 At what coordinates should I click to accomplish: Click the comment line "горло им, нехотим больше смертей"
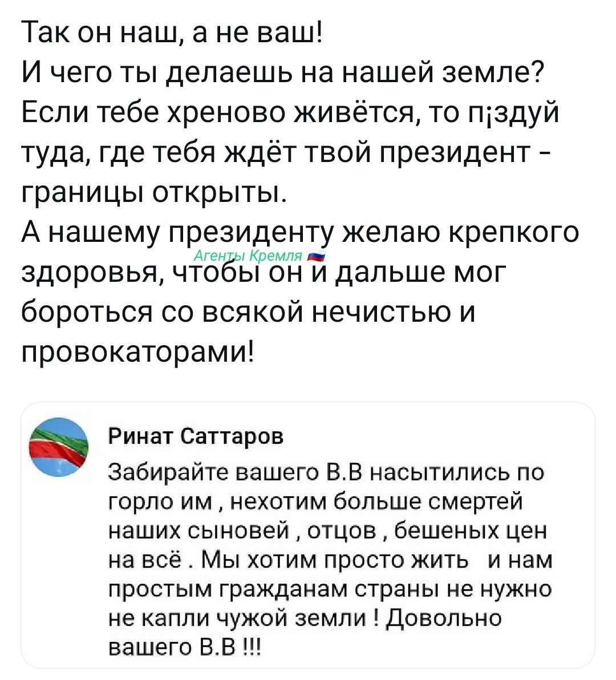click(x=316, y=501)
